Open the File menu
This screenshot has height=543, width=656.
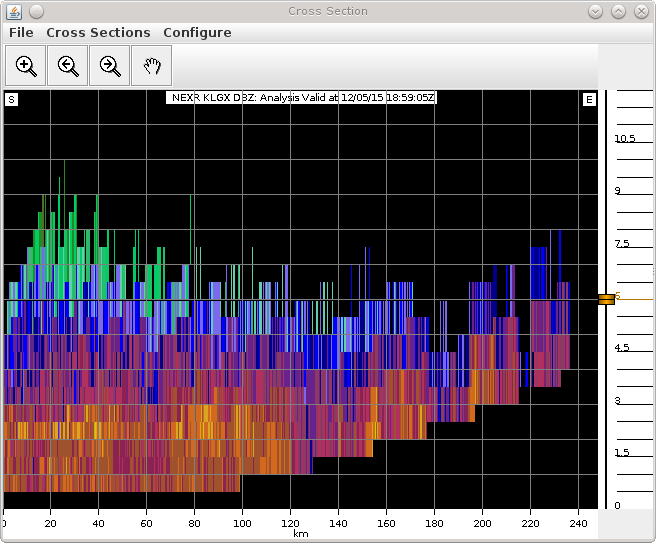pyautogui.click(x=21, y=33)
